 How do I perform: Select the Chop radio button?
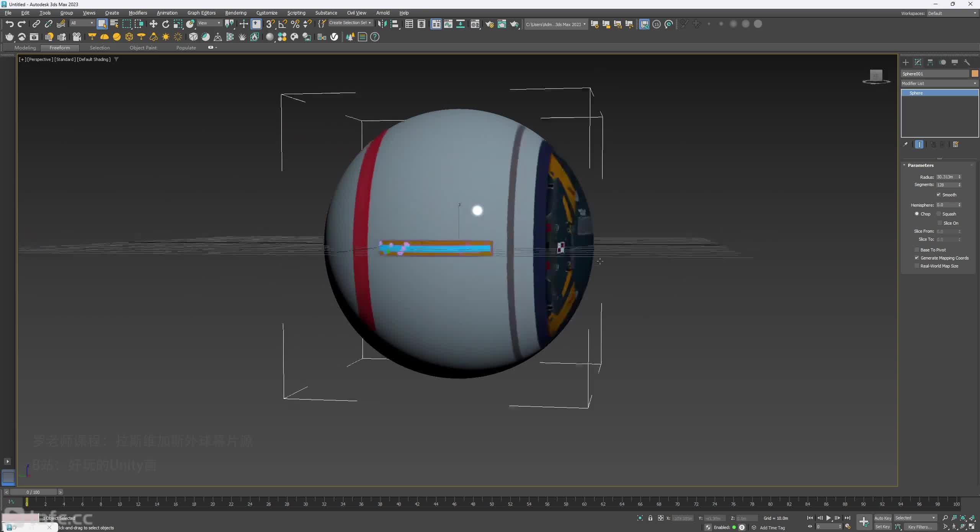[x=917, y=214]
